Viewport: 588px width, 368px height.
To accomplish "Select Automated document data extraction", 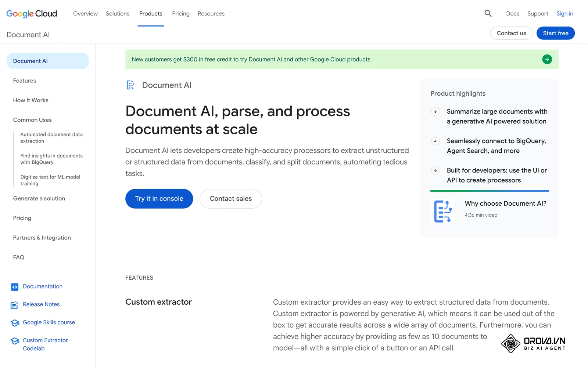I will tap(51, 138).
